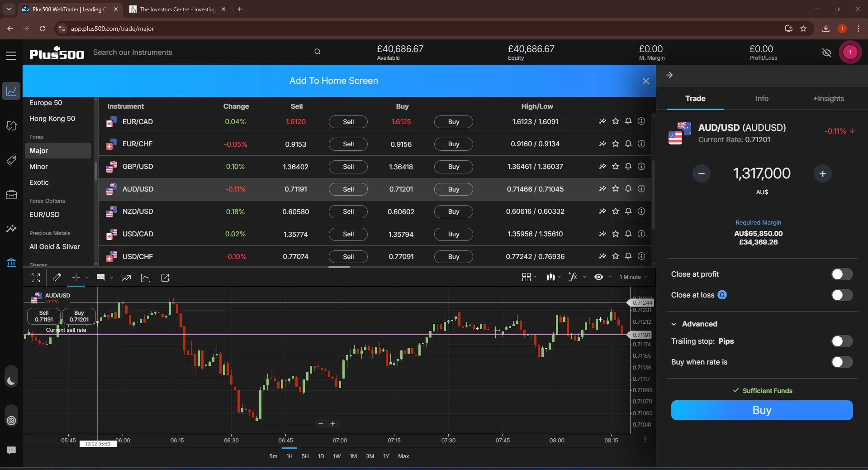Select Minor forex category

(x=38, y=167)
